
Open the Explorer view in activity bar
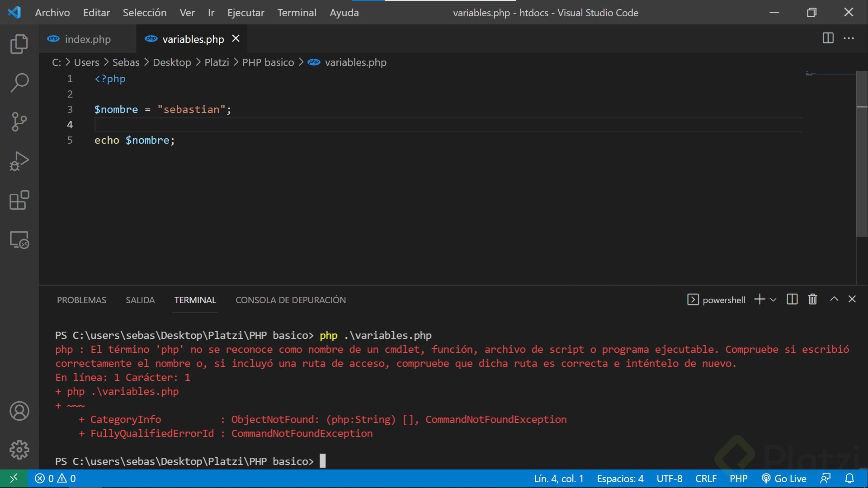pyautogui.click(x=19, y=44)
